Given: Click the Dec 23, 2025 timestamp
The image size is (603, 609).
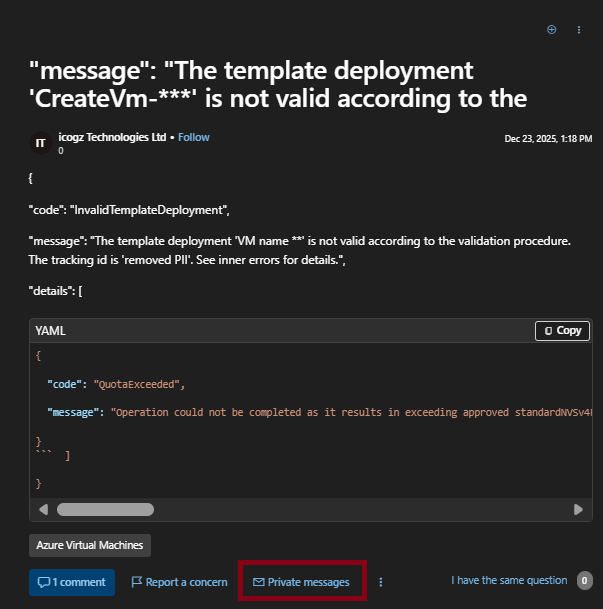Looking at the screenshot, I should [548, 139].
